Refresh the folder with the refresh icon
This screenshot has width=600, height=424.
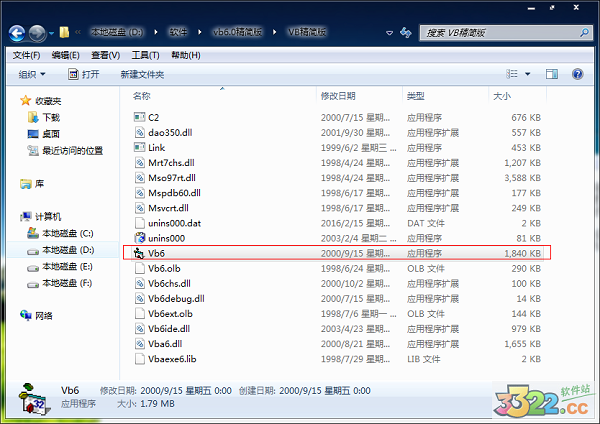click(406, 33)
